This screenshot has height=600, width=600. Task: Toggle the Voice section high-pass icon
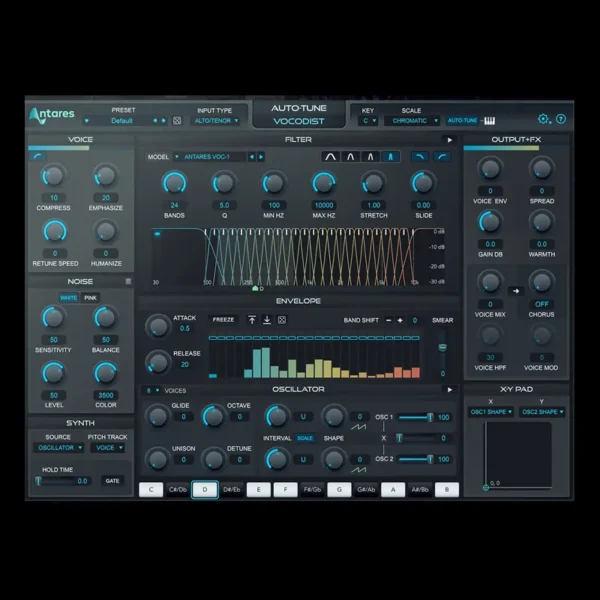(x=38, y=156)
